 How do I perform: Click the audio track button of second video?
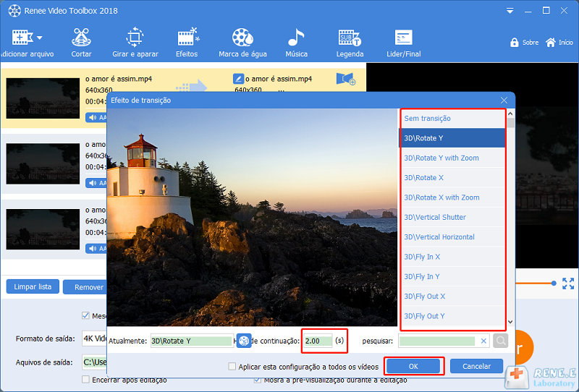(96, 183)
